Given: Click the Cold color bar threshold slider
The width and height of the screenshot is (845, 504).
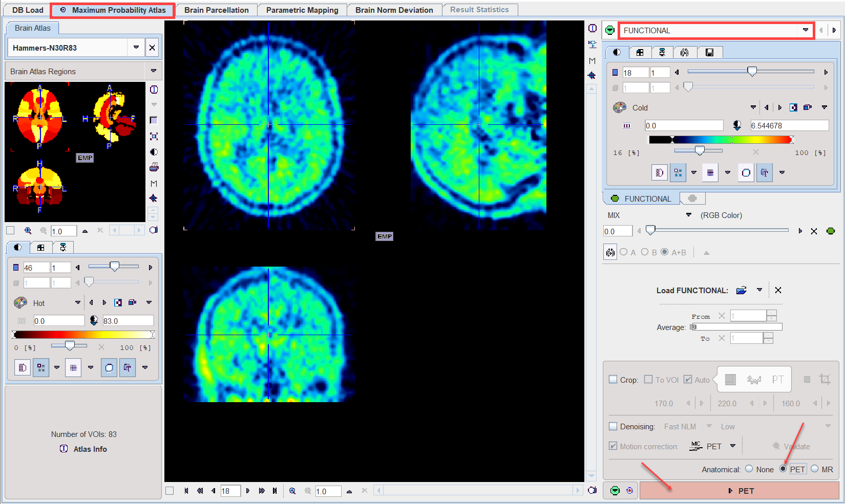Looking at the screenshot, I should tap(699, 150).
